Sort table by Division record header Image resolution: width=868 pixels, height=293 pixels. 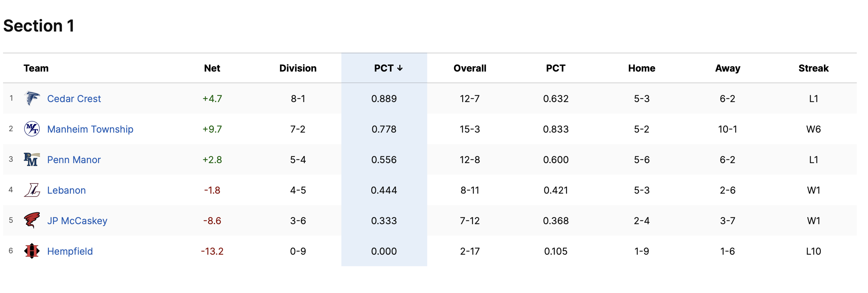pyautogui.click(x=298, y=68)
